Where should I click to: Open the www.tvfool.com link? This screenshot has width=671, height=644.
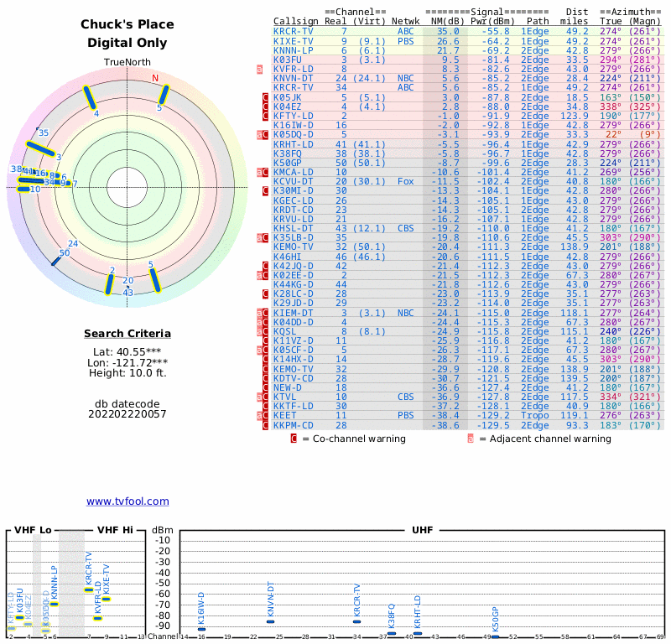tap(127, 501)
